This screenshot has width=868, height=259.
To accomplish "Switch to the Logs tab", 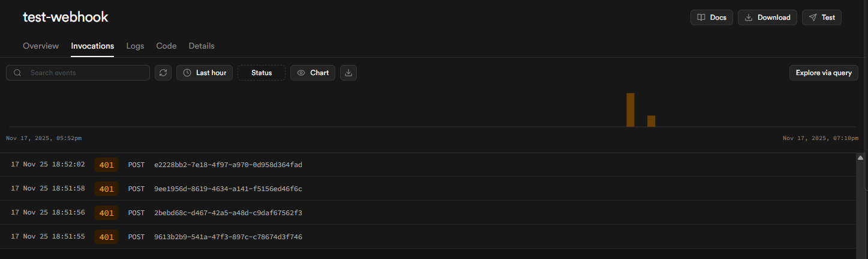I will pyautogui.click(x=135, y=46).
